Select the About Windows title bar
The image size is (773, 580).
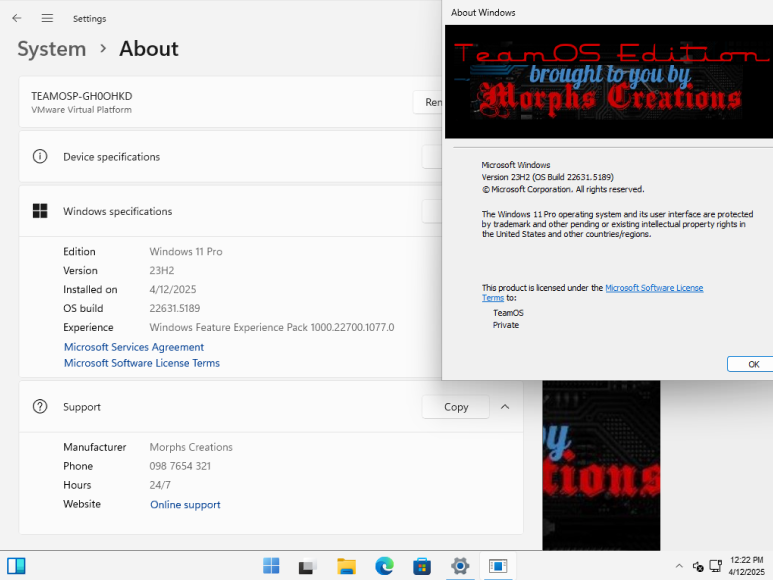coord(607,12)
